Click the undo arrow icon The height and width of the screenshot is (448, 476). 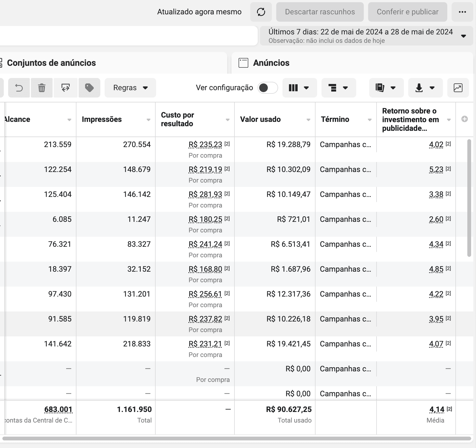tap(19, 88)
